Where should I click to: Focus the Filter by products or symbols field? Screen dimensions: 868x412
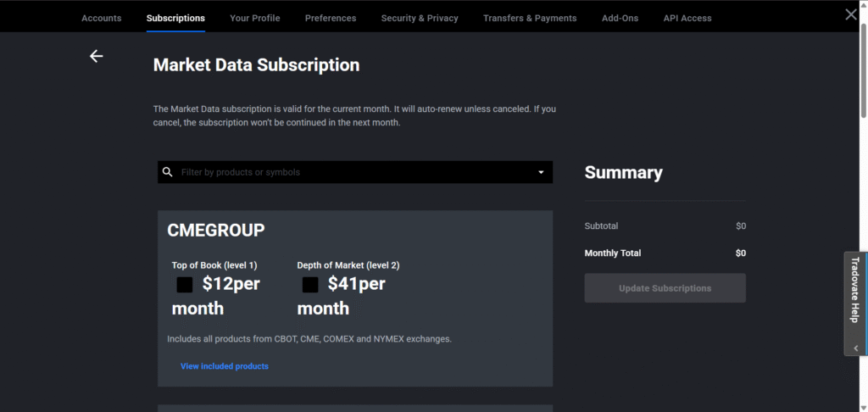(355, 172)
